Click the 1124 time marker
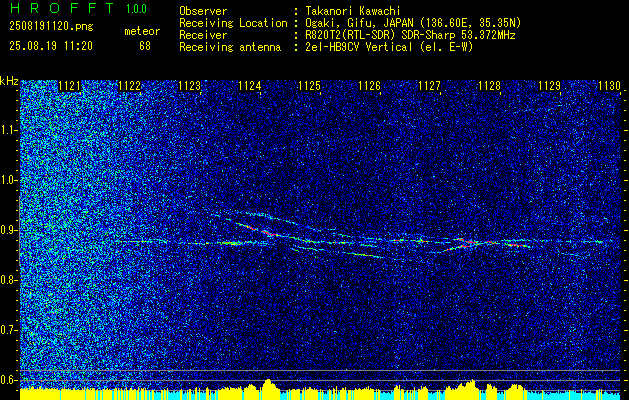The image size is (629, 400). (250, 86)
